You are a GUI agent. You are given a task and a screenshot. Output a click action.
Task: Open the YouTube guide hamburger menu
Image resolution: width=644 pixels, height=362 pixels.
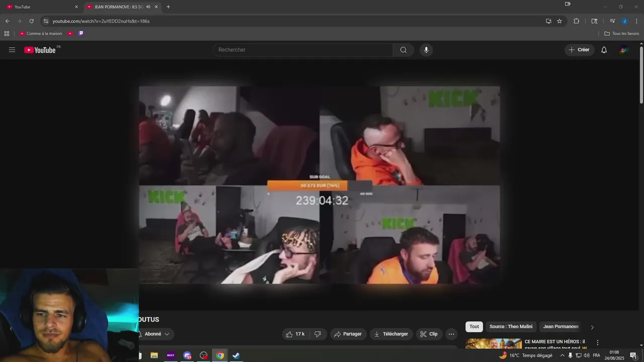(12, 50)
